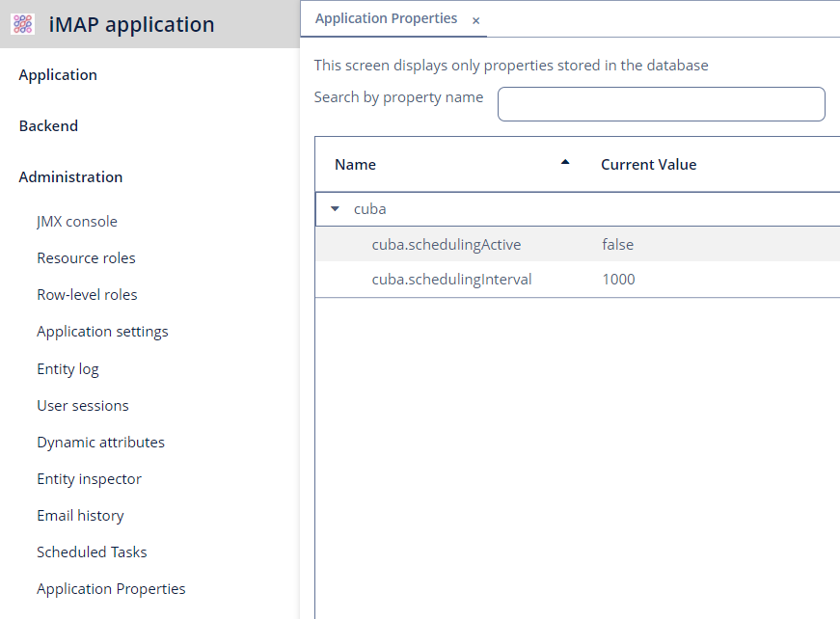Expand the Backend menu section
This screenshot has height=619, width=840.
[48, 126]
